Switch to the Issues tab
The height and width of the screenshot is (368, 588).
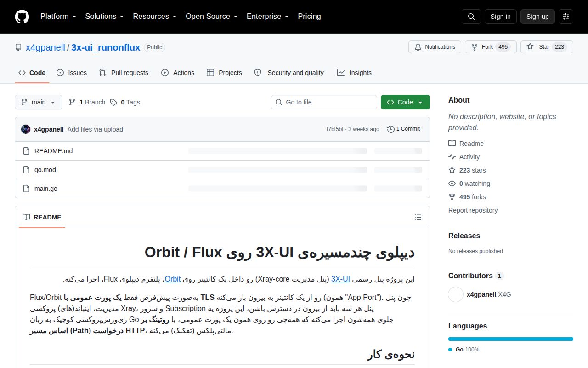[x=72, y=73]
